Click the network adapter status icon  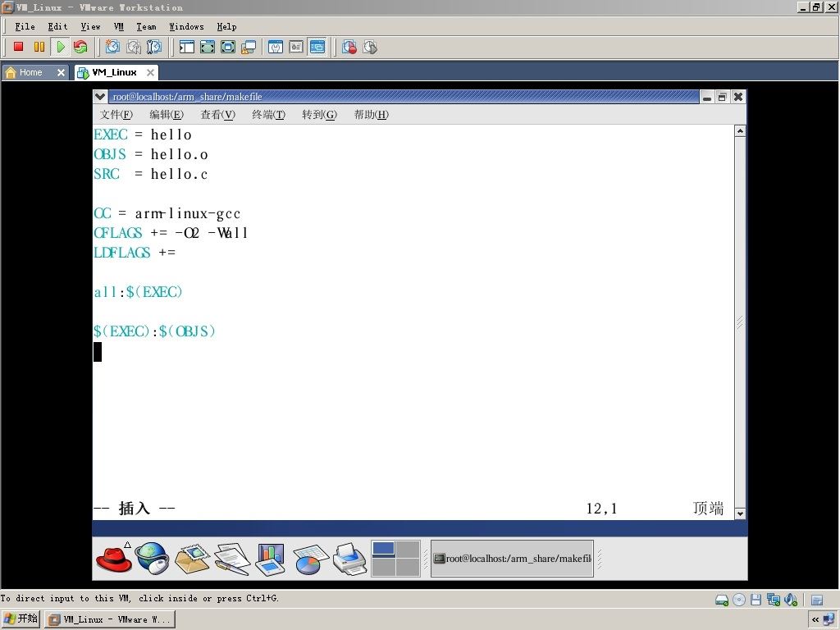773,600
